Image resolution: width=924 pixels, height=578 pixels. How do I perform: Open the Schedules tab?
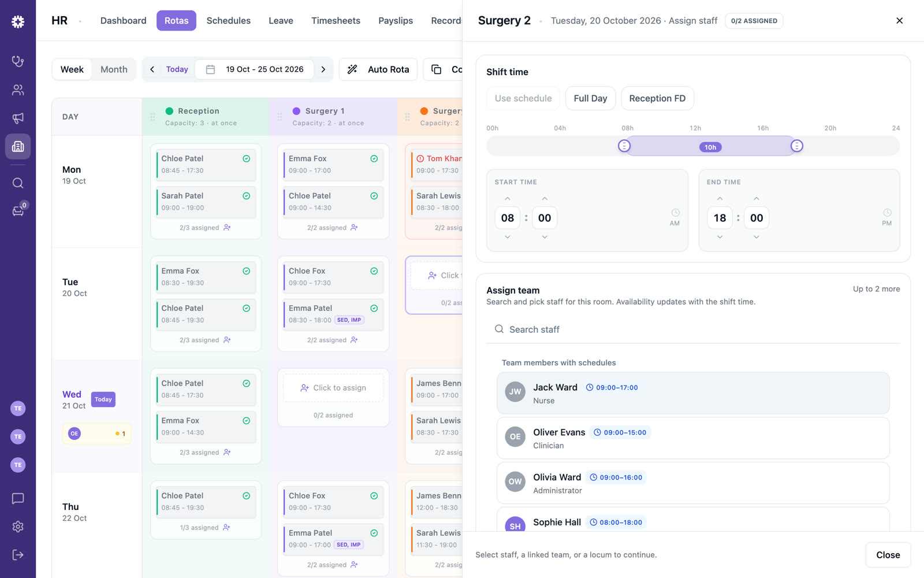point(229,21)
